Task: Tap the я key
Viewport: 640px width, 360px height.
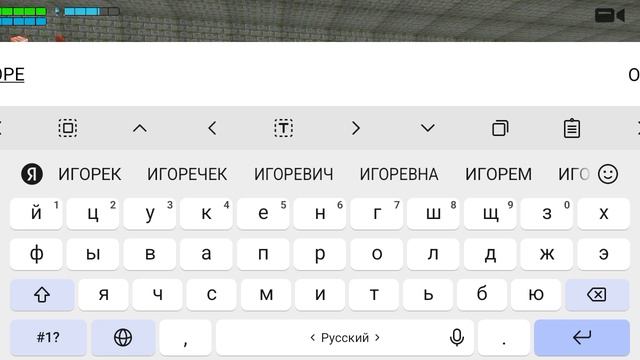Action: (x=103, y=294)
